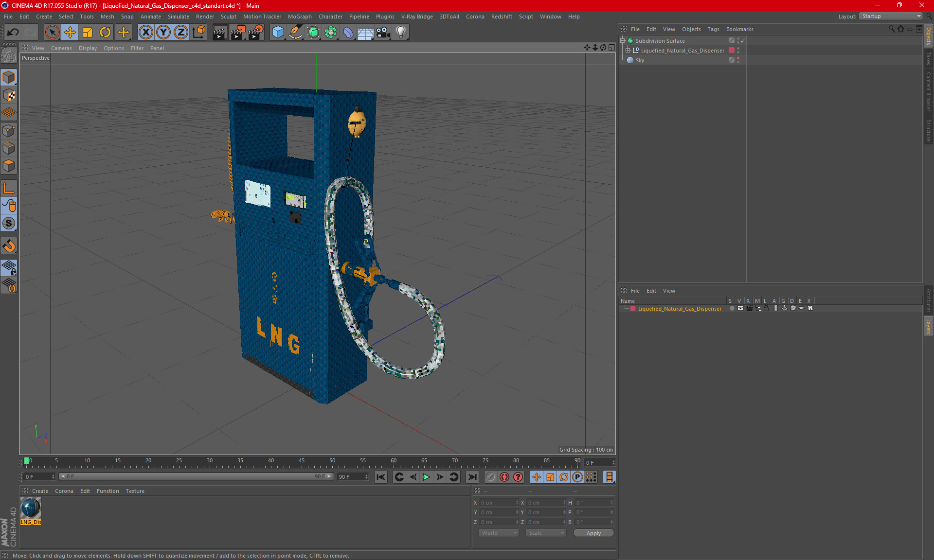
Task: Open the Content Browser side tab
Action: click(x=928, y=91)
